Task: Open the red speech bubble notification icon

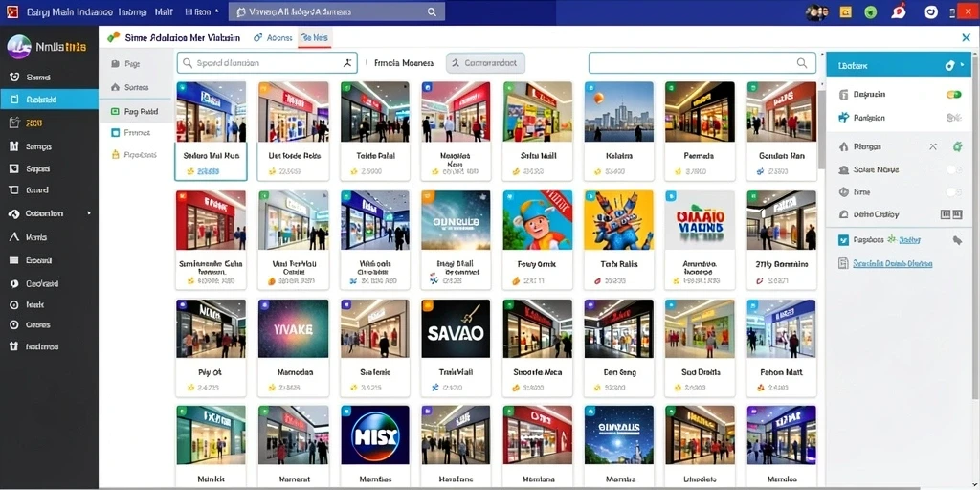Action: coord(899,11)
